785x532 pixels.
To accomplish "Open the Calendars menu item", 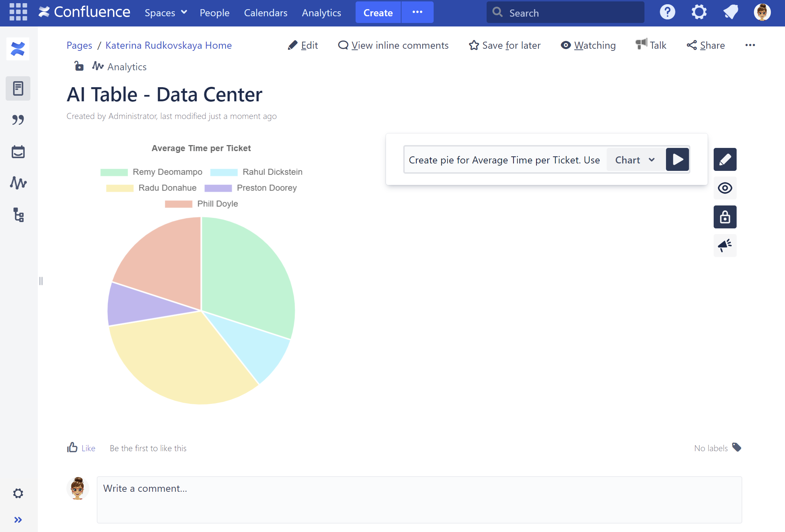I will (x=266, y=13).
